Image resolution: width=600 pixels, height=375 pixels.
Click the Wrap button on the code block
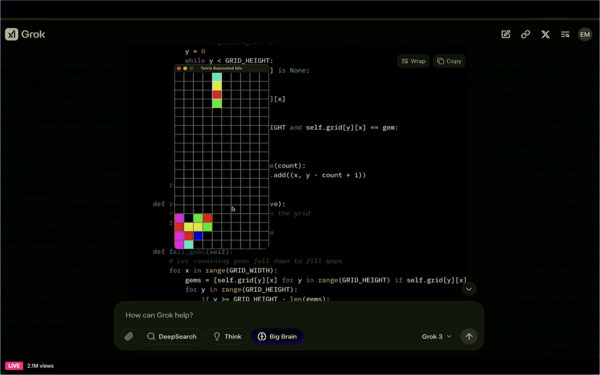click(413, 61)
